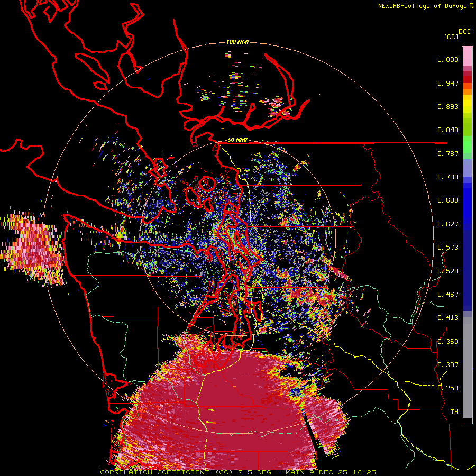Pick the yellow swatch on the color bar
This screenshot has width=476, height=476.
coord(467,104)
